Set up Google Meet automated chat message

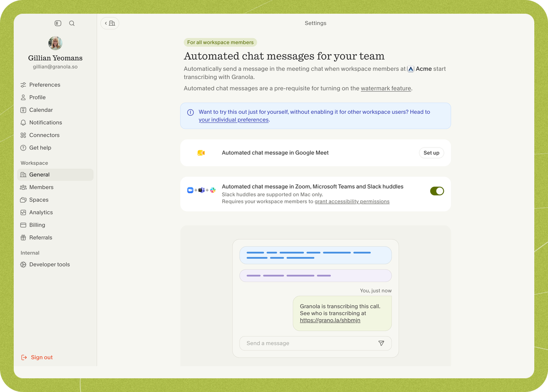tap(431, 153)
